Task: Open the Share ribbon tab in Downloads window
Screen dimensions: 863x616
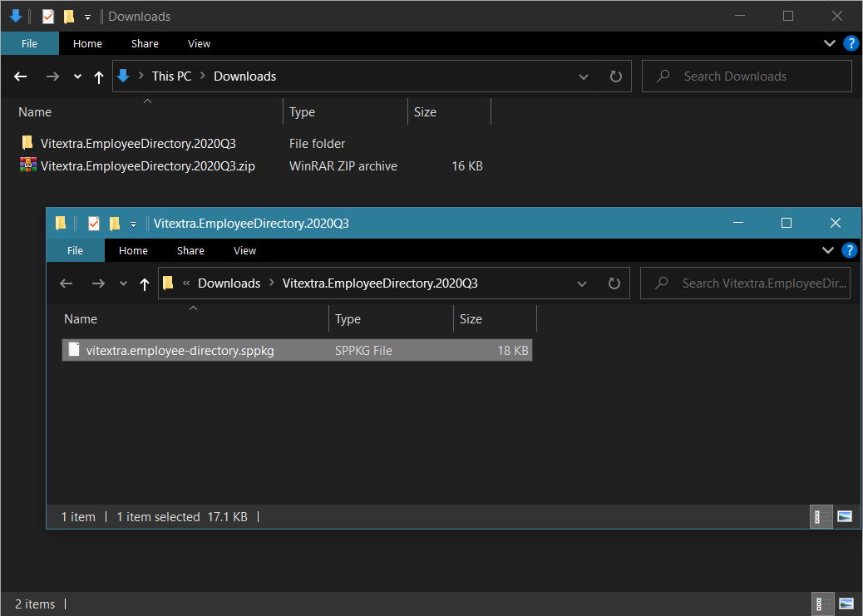Action: (145, 43)
